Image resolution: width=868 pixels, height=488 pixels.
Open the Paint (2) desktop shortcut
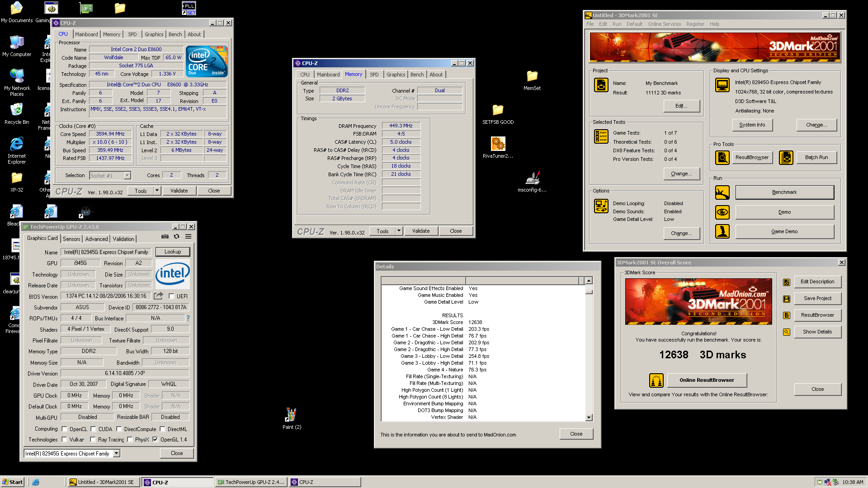pos(292,418)
